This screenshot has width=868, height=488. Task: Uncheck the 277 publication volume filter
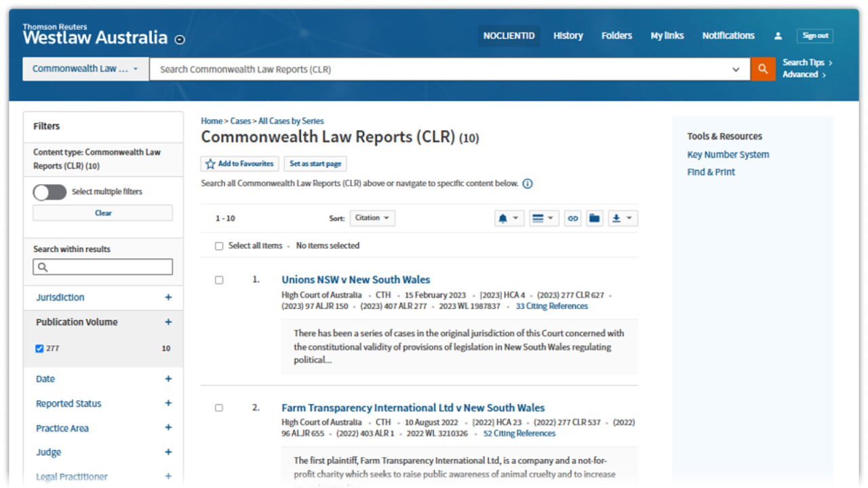(x=39, y=348)
